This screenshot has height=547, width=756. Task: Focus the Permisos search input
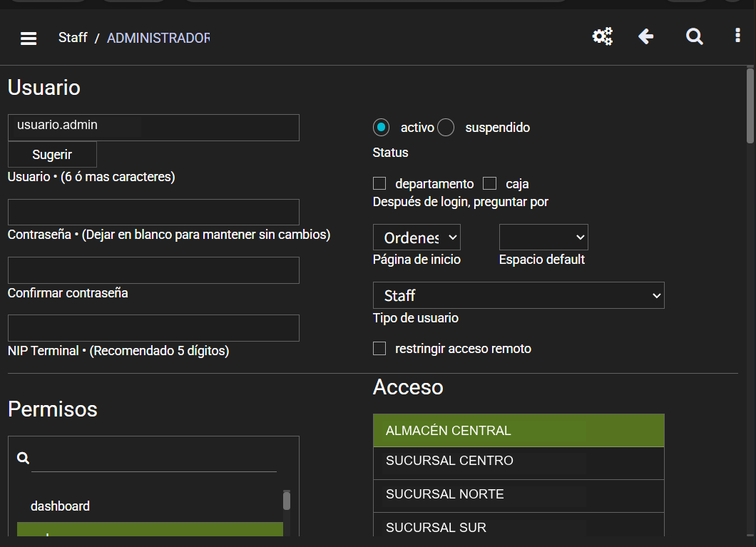click(154, 459)
